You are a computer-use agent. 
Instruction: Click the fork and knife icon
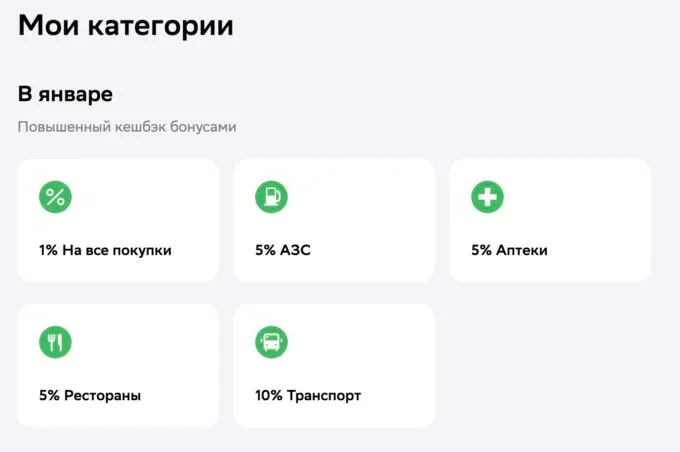pos(56,342)
